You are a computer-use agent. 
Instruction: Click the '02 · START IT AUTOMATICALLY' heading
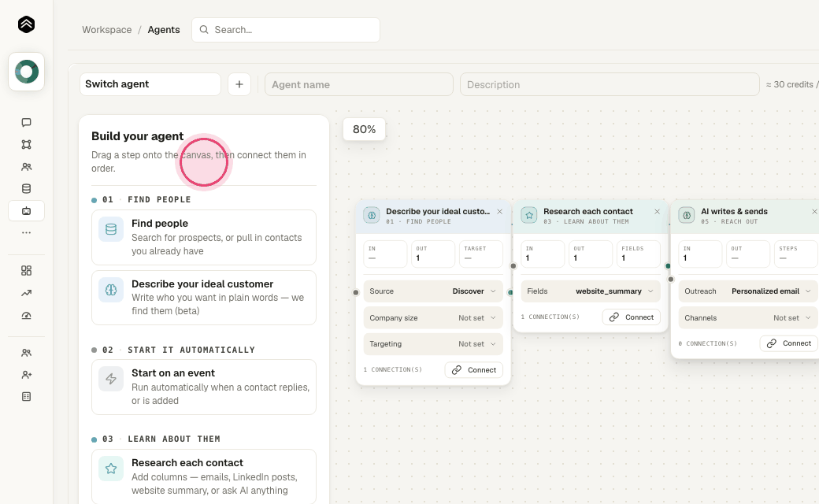pos(179,350)
